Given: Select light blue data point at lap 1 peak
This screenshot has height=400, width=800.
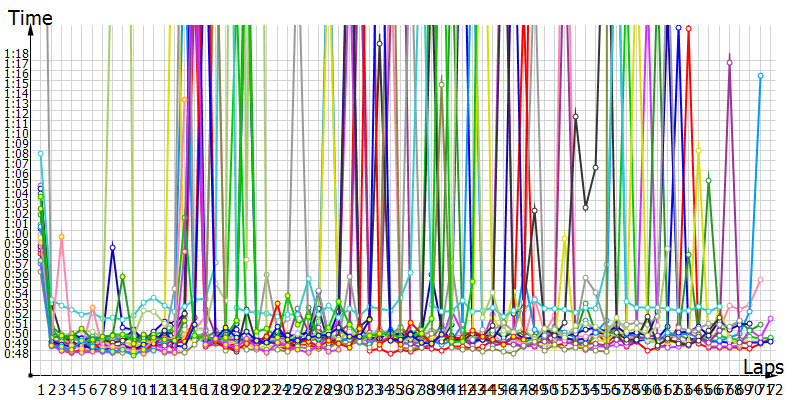Looking at the screenshot, I should [x=41, y=154].
